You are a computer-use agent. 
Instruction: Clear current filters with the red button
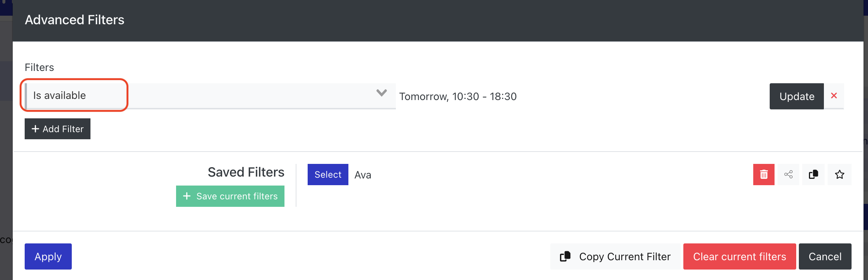pyautogui.click(x=739, y=256)
